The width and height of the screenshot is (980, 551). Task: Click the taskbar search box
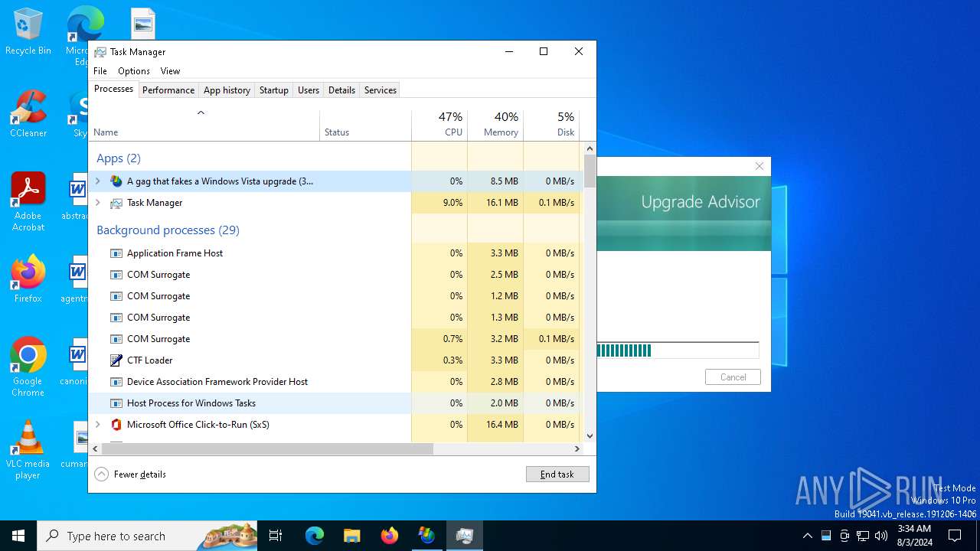click(147, 536)
